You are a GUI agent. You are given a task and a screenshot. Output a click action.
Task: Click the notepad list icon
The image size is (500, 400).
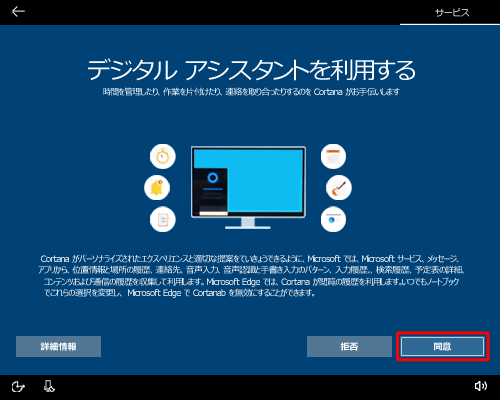(163, 219)
